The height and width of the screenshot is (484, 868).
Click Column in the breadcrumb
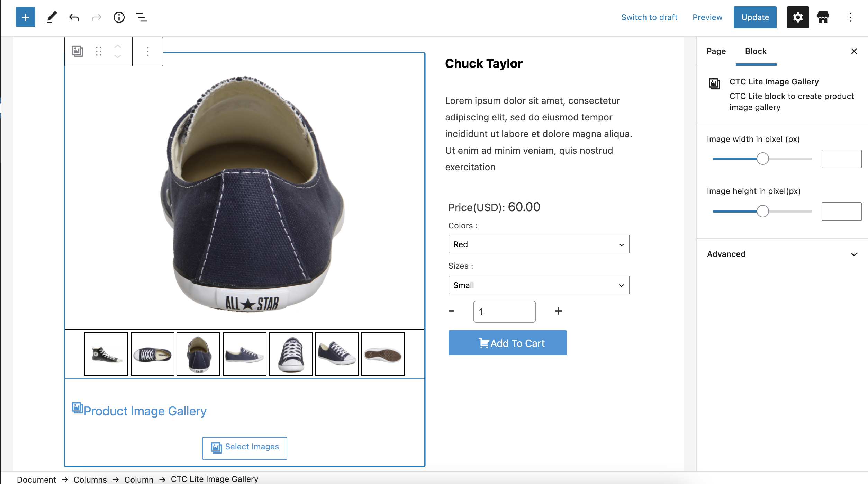139,479
